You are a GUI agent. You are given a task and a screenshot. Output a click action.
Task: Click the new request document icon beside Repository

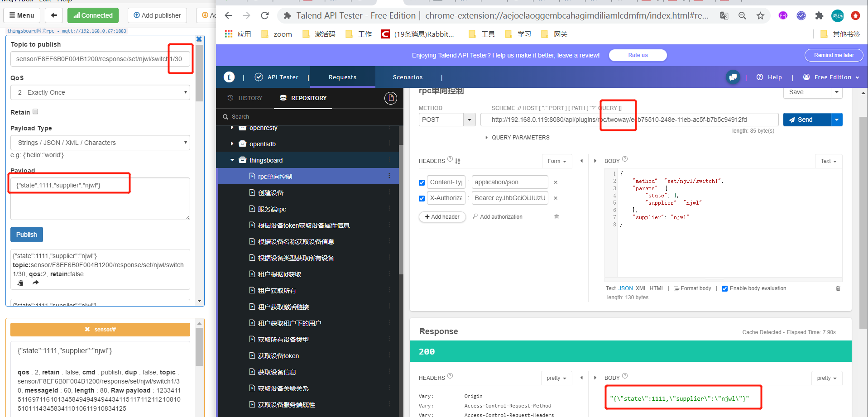click(390, 98)
